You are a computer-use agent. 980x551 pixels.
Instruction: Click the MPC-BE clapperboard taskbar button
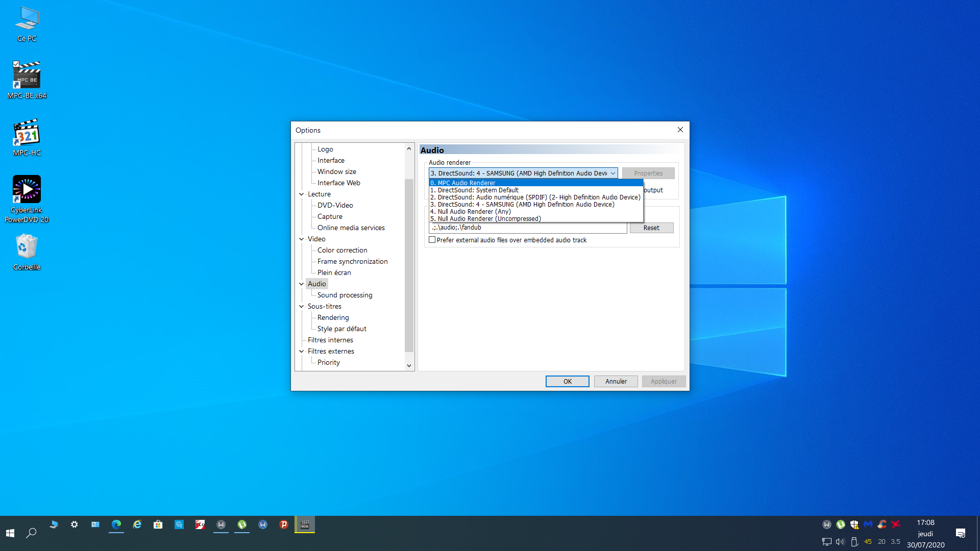click(x=305, y=524)
